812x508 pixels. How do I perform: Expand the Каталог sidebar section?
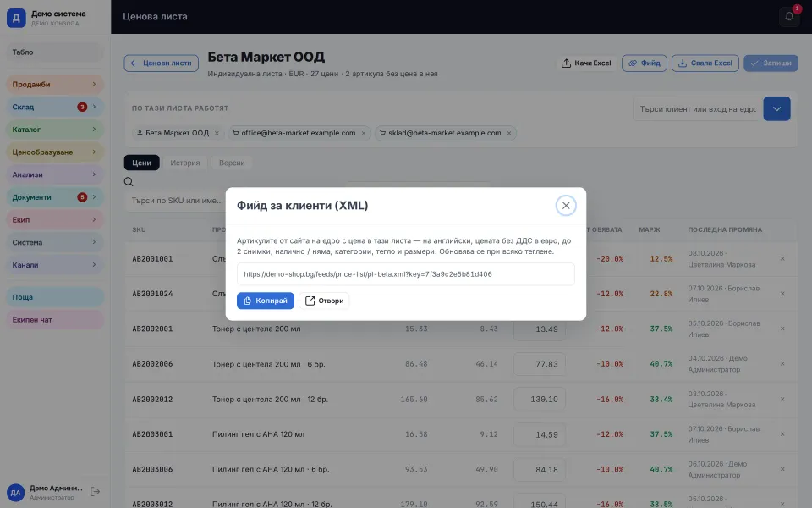pos(55,129)
